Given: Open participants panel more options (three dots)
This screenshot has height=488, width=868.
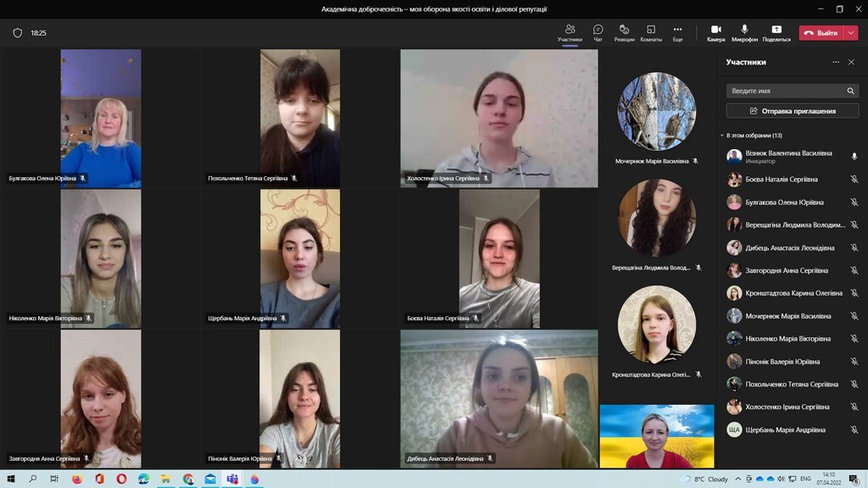Looking at the screenshot, I should coord(835,62).
